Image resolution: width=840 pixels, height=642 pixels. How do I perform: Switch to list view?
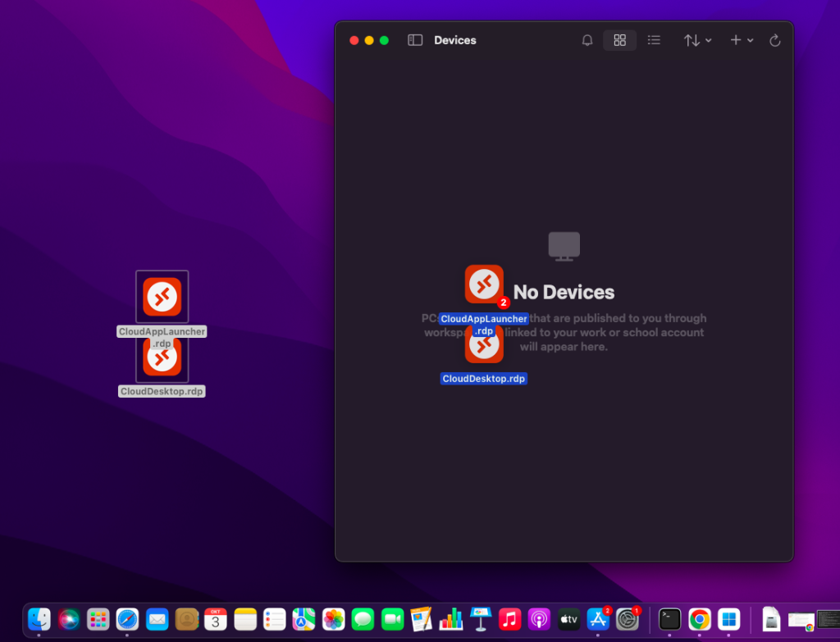654,40
